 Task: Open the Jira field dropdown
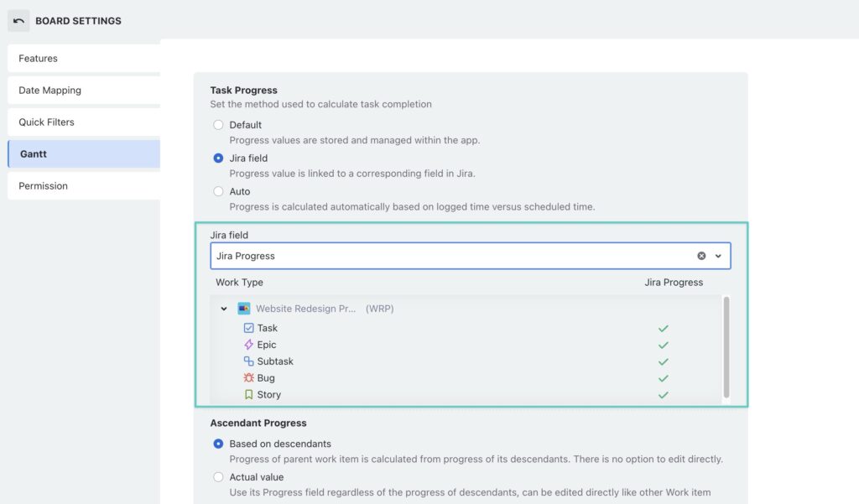point(720,255)
